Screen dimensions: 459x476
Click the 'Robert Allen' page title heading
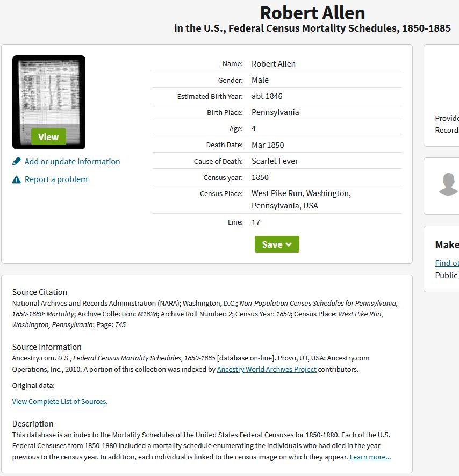tap(312, 13)
